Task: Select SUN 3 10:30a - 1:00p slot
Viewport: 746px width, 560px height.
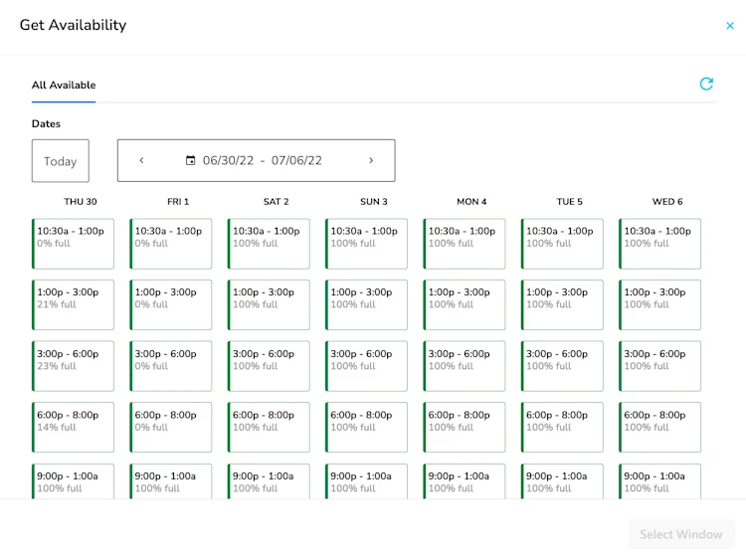Action: (366, 244)
